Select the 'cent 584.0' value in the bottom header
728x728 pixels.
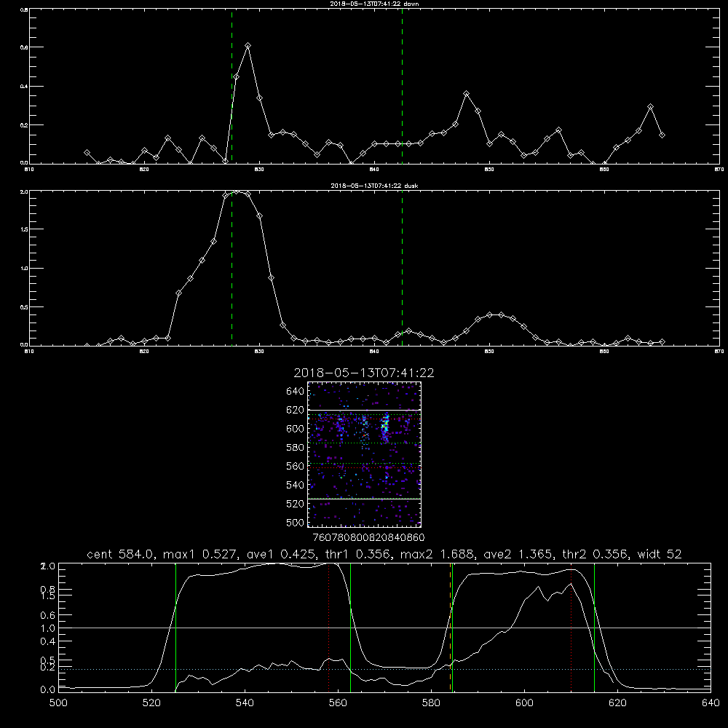pyautogui.click(x=121, y=554)
